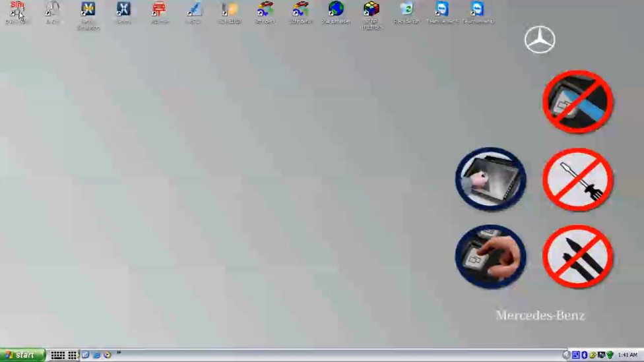The image size is (644, 362).
Task: Launch the Star Browser globe shortcut
Action: tap(336, 13)
